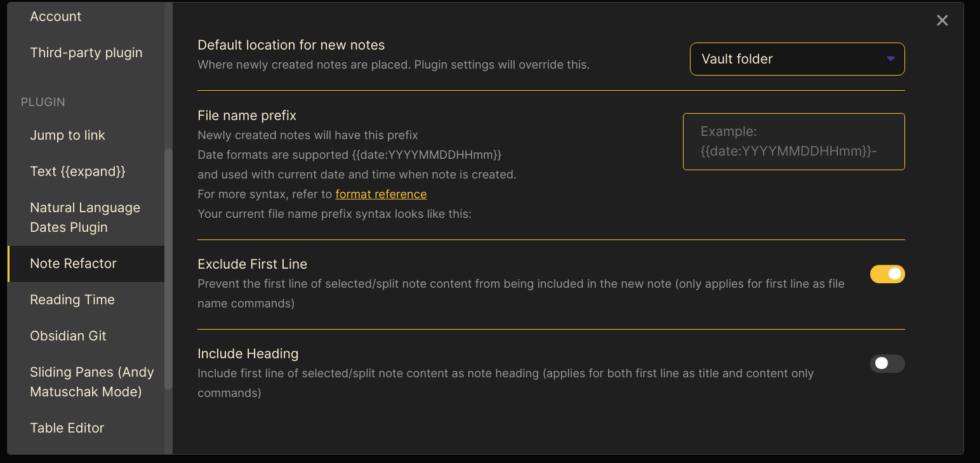Open Third-party plugin settings
This screenshot has height=463, width=980.
pyautogui.click(x=86, y=52)
